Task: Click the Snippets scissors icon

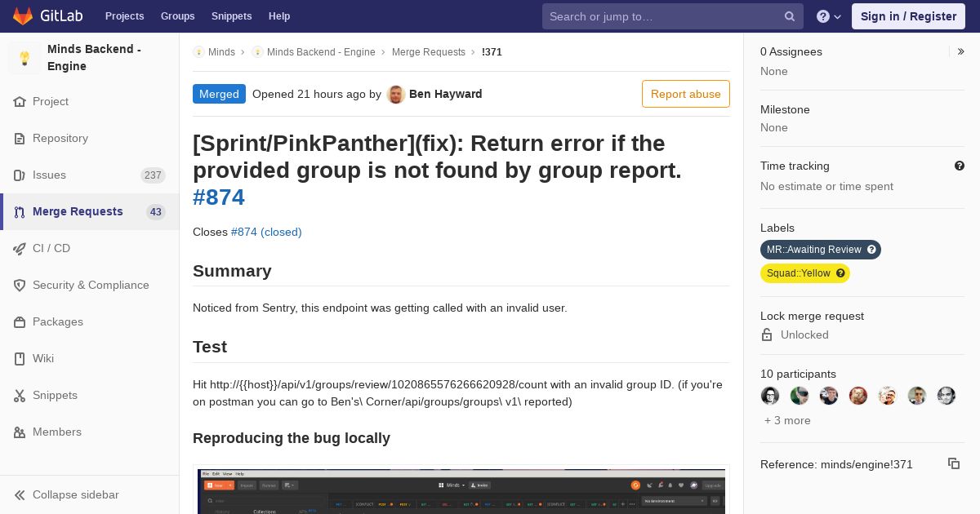Action: [20, 396]
